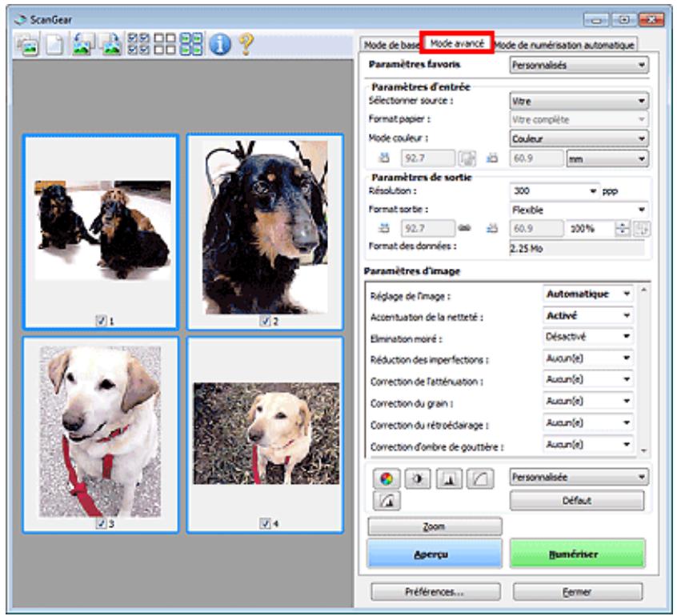Open the Sélectionner source dropdown

[x=579, y=101]
